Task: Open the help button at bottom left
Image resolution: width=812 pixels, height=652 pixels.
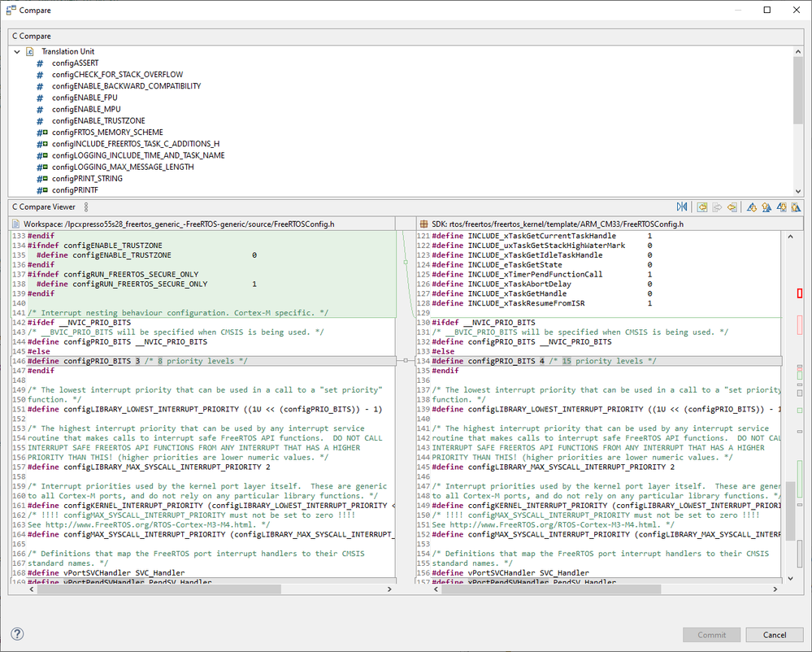Action: coord(17,634)
